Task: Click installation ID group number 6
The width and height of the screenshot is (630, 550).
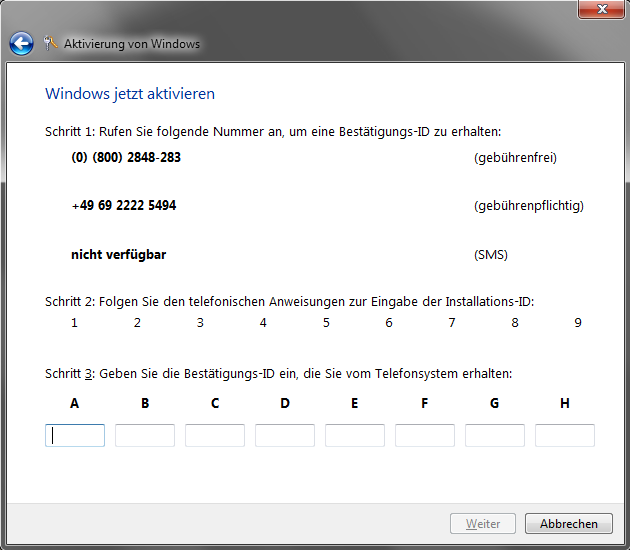Action: click(x=389, y=323)
